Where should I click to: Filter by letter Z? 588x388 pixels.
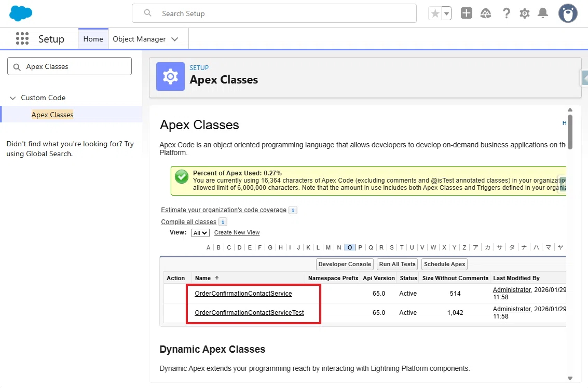coord(464,247)
